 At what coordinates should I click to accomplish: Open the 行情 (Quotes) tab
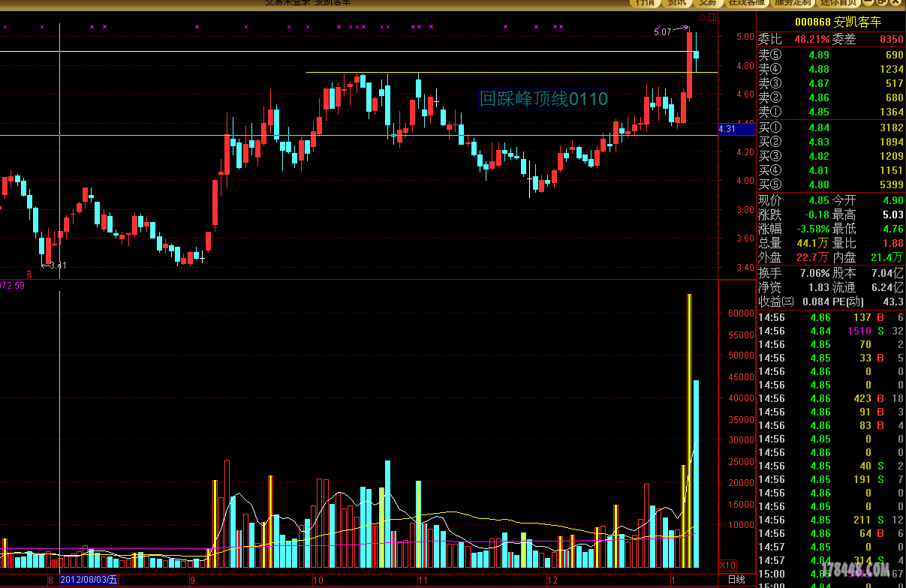pos(646,3)
